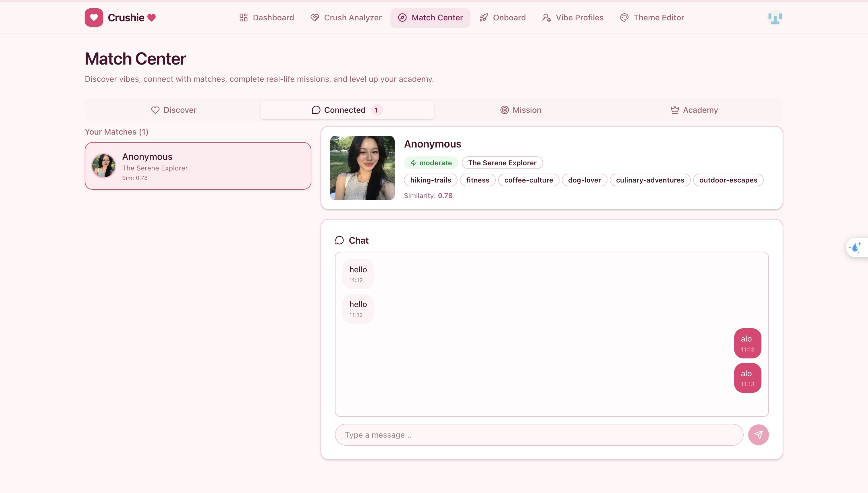
Task: Open the user avatar in header
Action: point(775,18)
